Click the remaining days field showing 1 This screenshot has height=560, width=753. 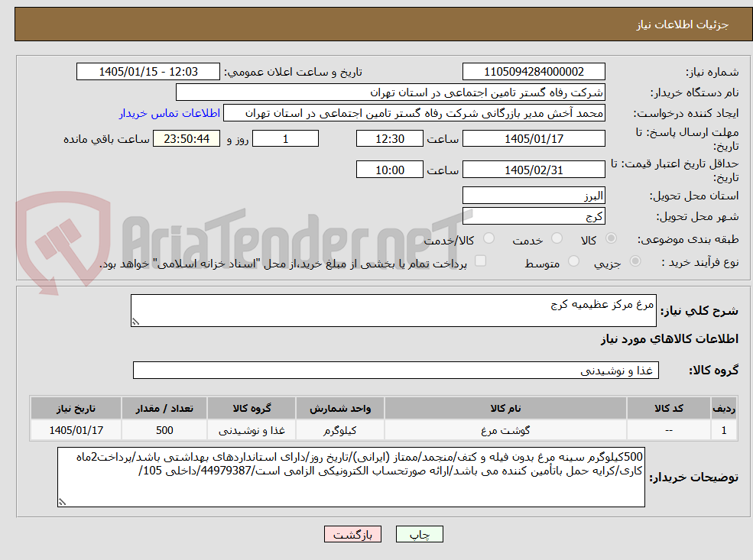click(x=285, y=139)
